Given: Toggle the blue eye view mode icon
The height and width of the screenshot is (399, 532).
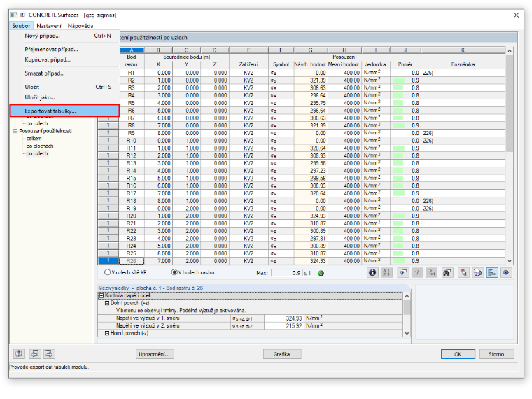Looking at the screenshot, I should [x=506, y=272].
